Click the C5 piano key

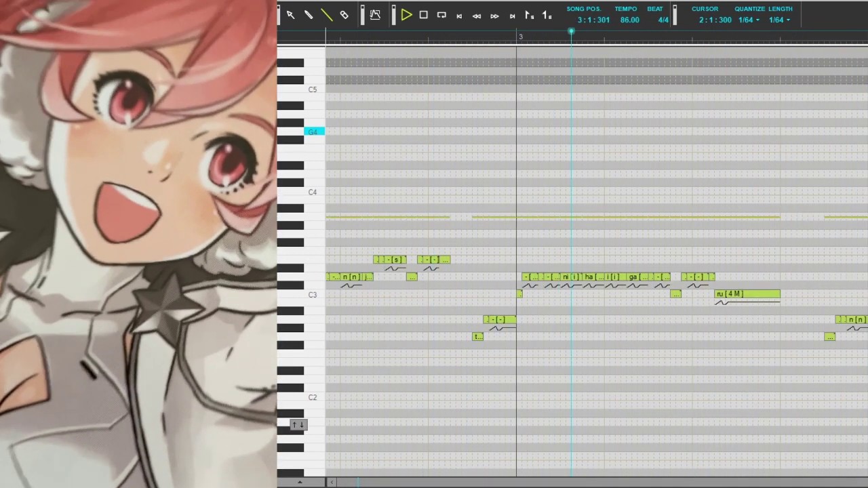point(313,89)
